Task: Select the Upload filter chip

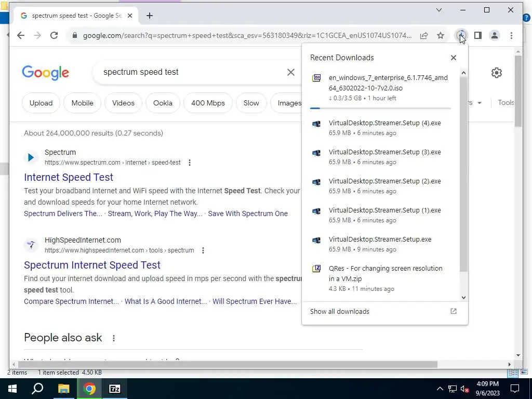Action: pyautogui.click(x=41, y=103)
